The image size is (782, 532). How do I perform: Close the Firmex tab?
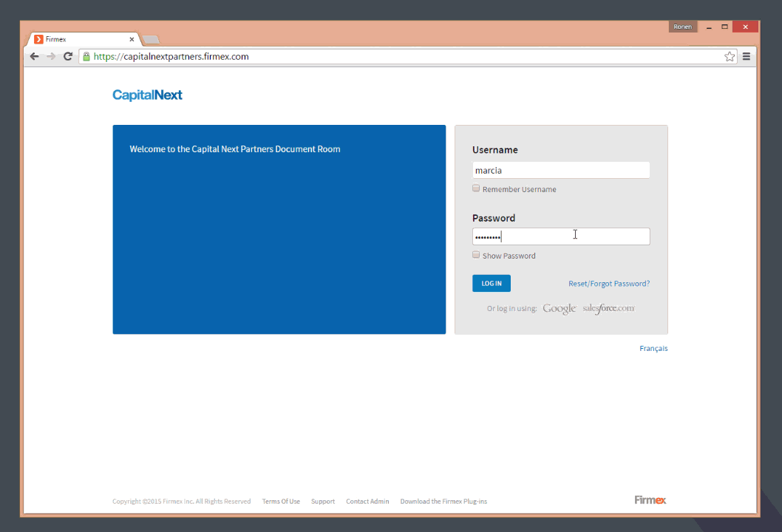point(132,39)
